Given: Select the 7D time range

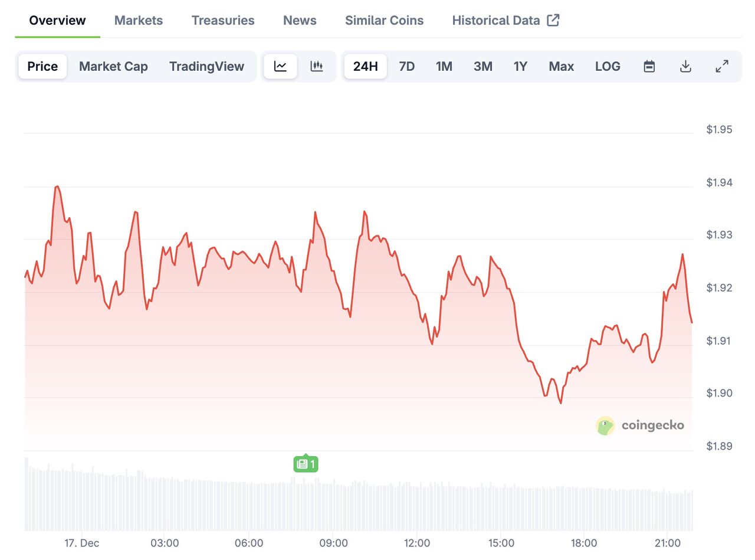Looking at the screenshot, I should point(407,66).
